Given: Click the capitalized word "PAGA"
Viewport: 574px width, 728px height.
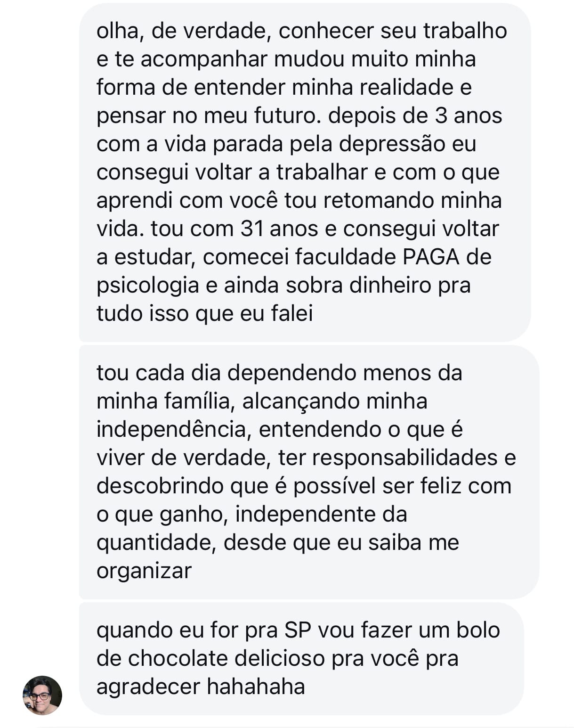Looking at the screenshot, I should (x=431, y=257).
